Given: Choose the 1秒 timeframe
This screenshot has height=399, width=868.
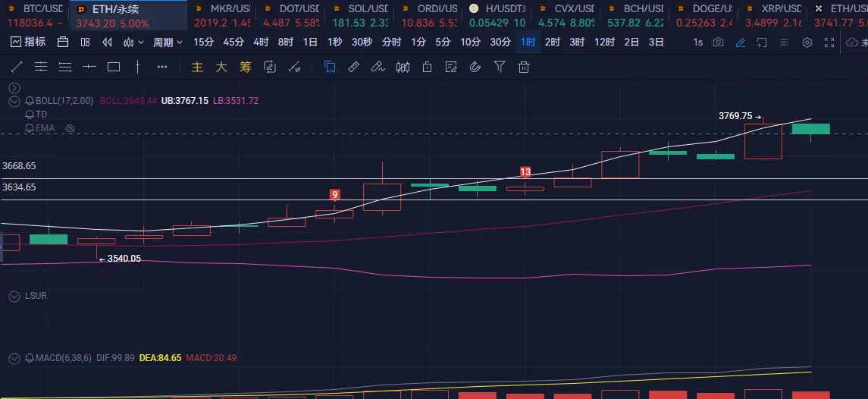Looking at the screenshot, I should (x=334, y=42).
